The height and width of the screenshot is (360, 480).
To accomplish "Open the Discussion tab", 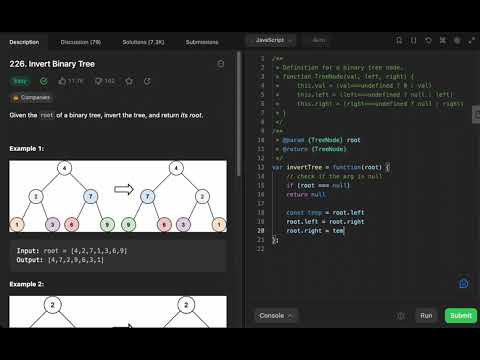I will [x=81, y=42].
